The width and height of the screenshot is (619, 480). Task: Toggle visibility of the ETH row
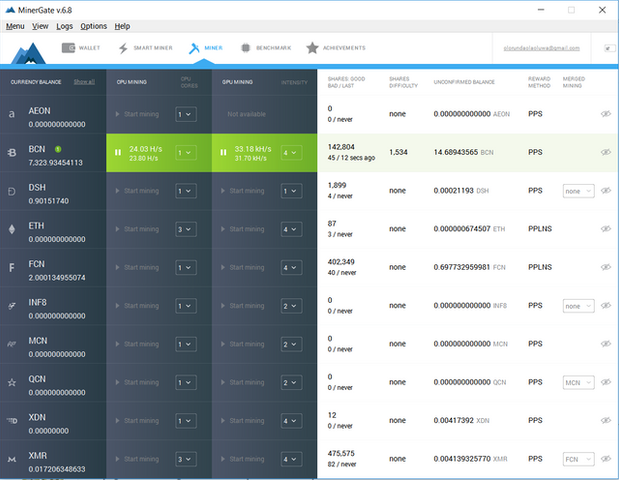click(x=606, y=229)
